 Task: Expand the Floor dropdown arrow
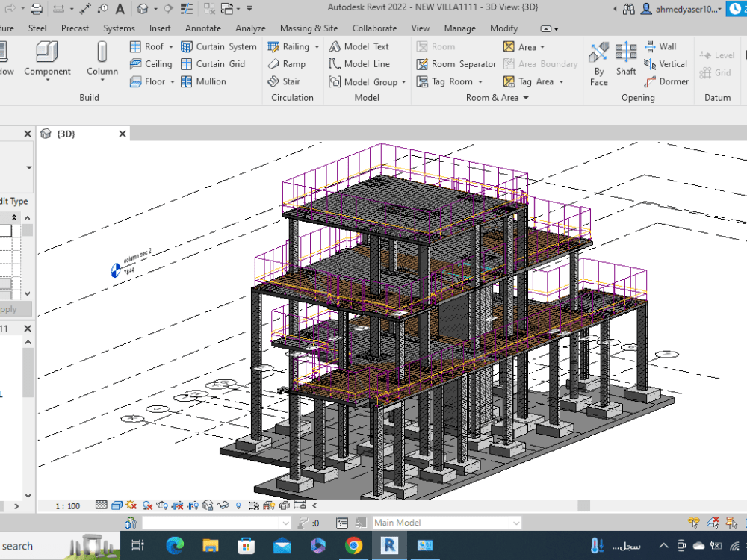click(x=173, y=82)
